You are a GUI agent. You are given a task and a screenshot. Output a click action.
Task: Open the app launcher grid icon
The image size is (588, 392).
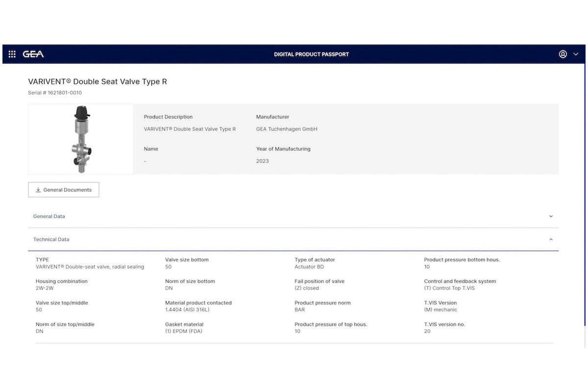click(x=12, y=54)
